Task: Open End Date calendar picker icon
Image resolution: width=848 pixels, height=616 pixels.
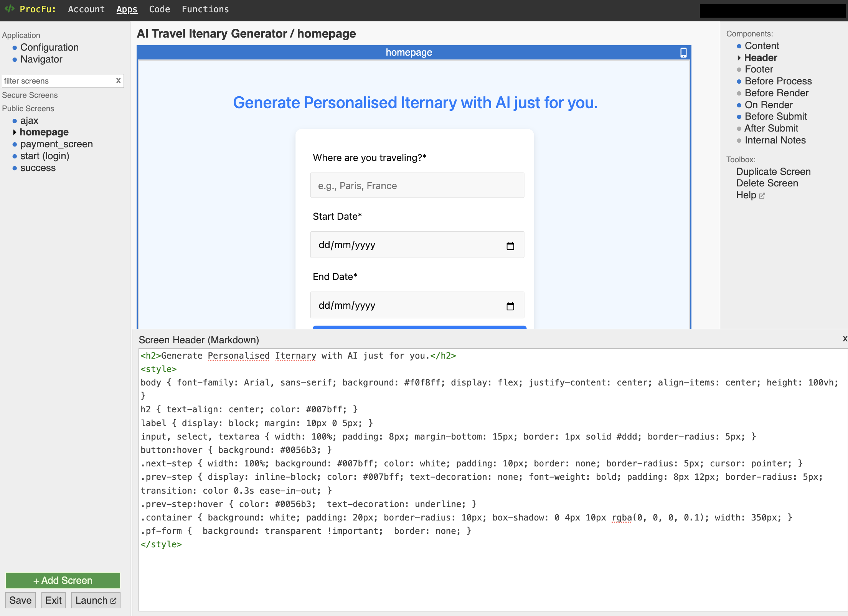Action: click(x=510, y=306)
